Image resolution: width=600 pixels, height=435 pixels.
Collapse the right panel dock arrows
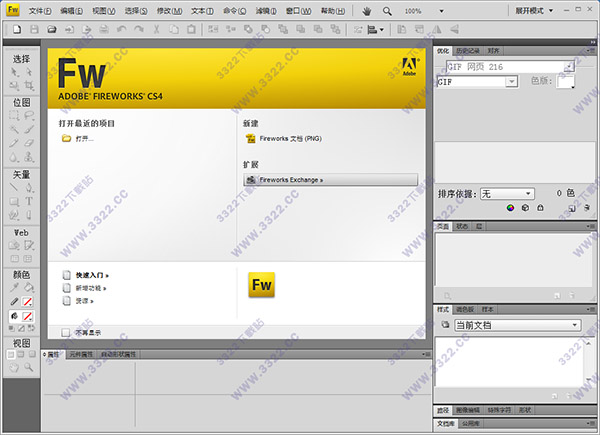point(593,42)
